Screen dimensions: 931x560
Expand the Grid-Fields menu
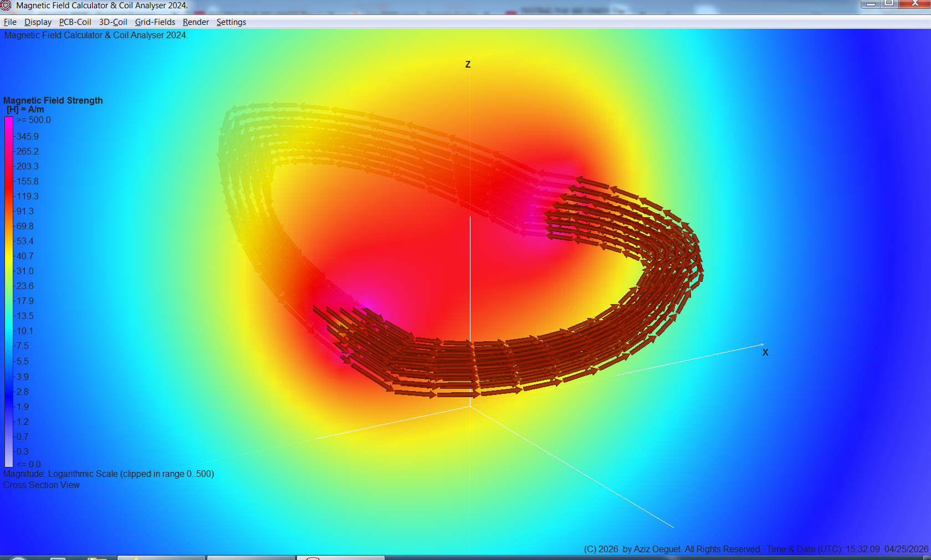tap(155, 22)
